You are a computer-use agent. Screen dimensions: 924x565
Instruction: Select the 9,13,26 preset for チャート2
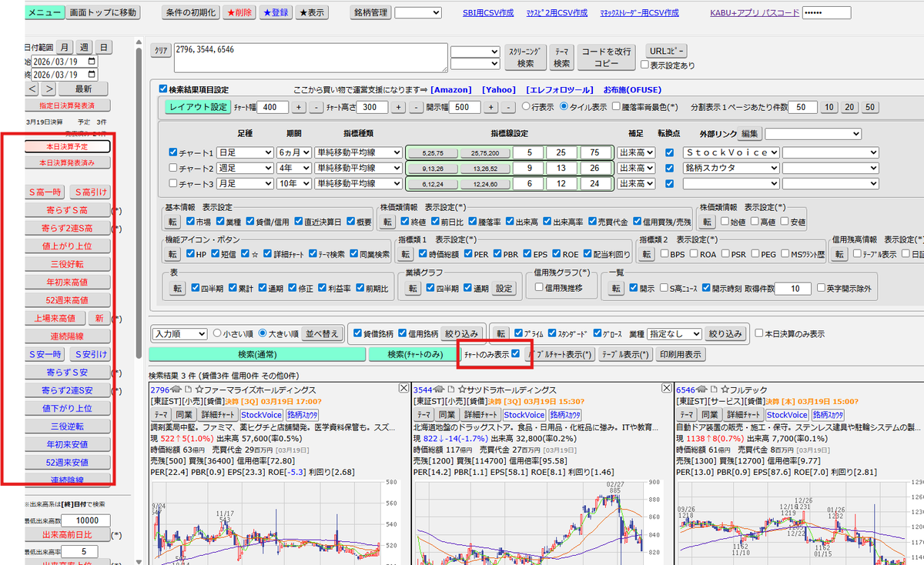coord(433,168)
